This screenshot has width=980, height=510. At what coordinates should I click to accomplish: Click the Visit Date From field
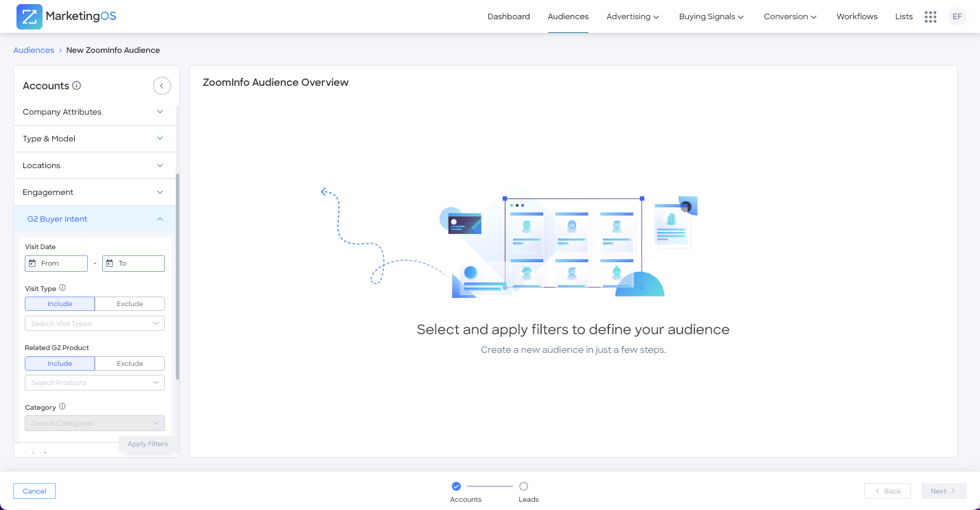pos(56,264)
